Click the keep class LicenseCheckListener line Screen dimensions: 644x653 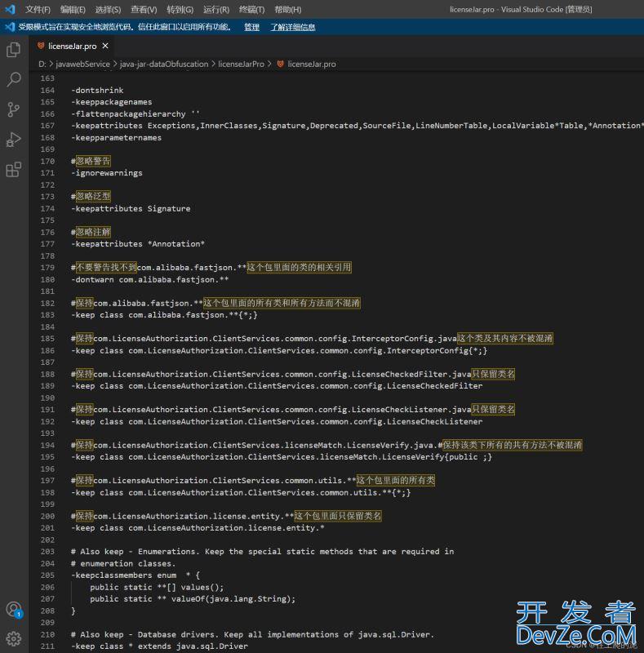tap(277, 421)
